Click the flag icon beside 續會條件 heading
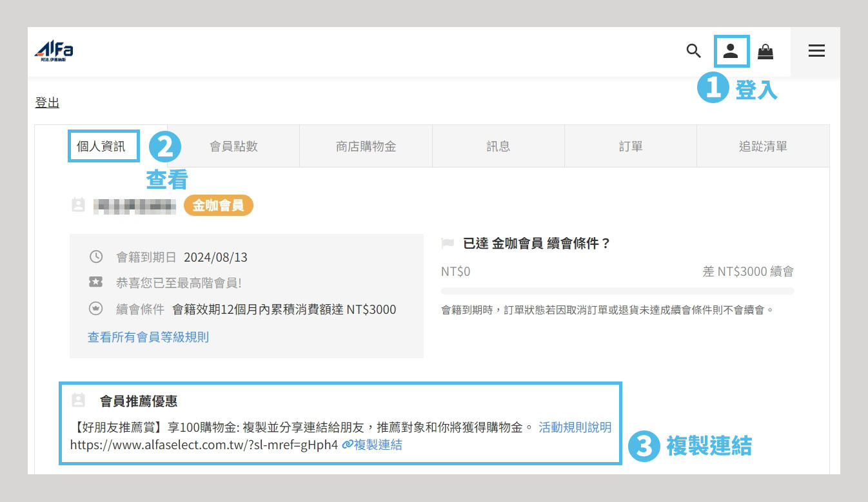868x502 pixels. [x=448, y=243]
